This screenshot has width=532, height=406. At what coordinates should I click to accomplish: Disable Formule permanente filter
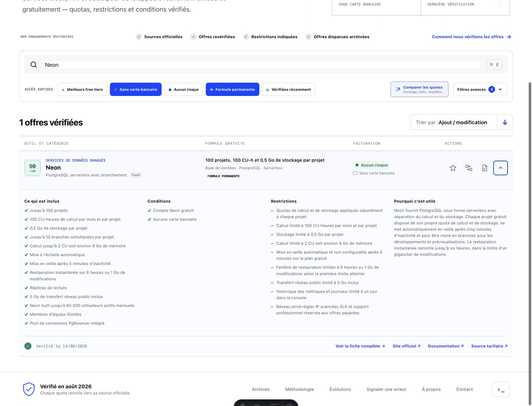tap(233, 89)
